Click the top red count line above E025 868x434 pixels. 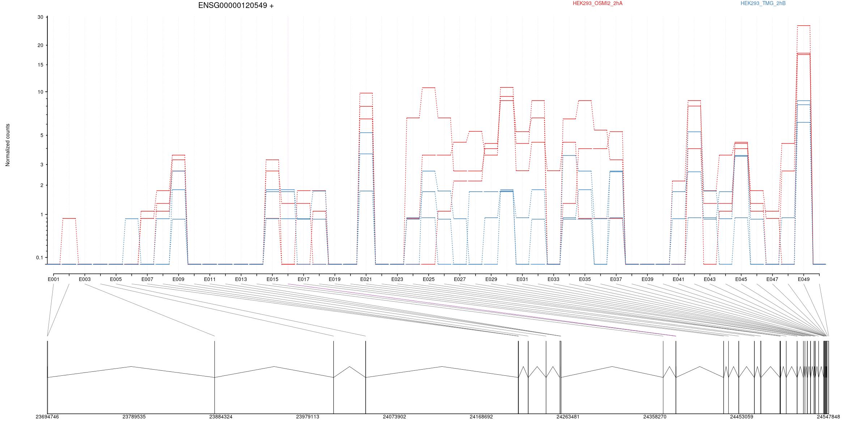(429, 88)
